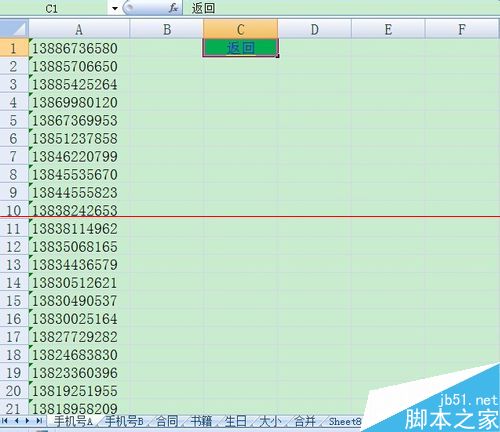Click cell with 13823360396
The width and height of the screenshot is (500, 432).
click(x=79, y=373)
